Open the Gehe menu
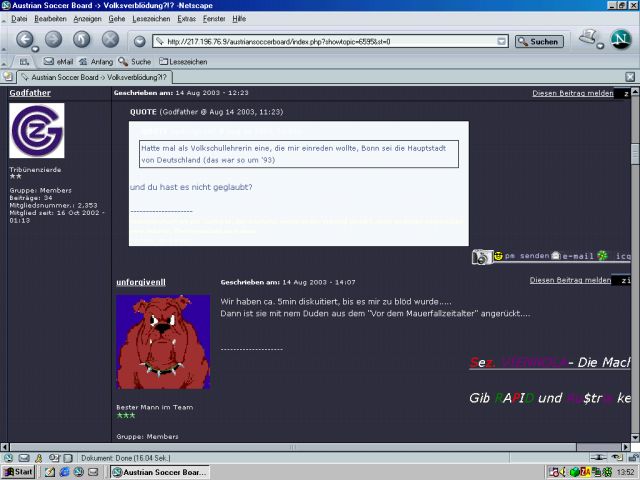Viewport: 640px width, 480px height. (117, 19)
